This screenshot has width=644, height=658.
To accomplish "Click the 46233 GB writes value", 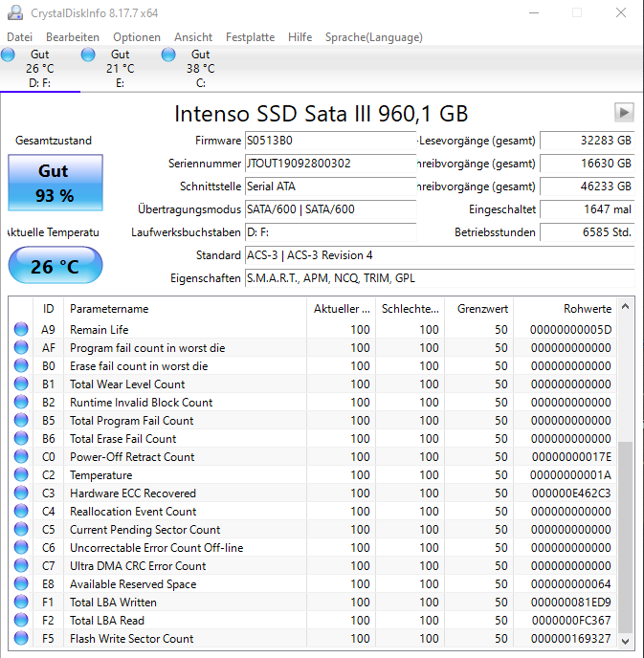I will (x=587, y=186).
